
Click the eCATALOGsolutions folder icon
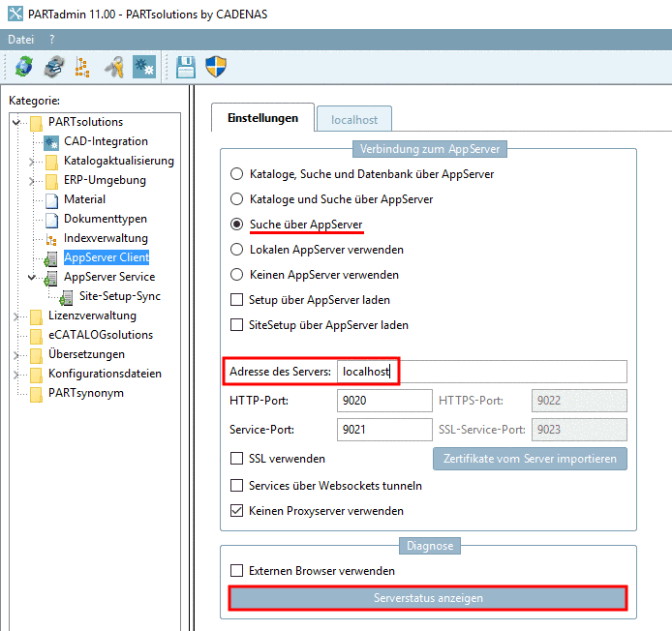37,336
